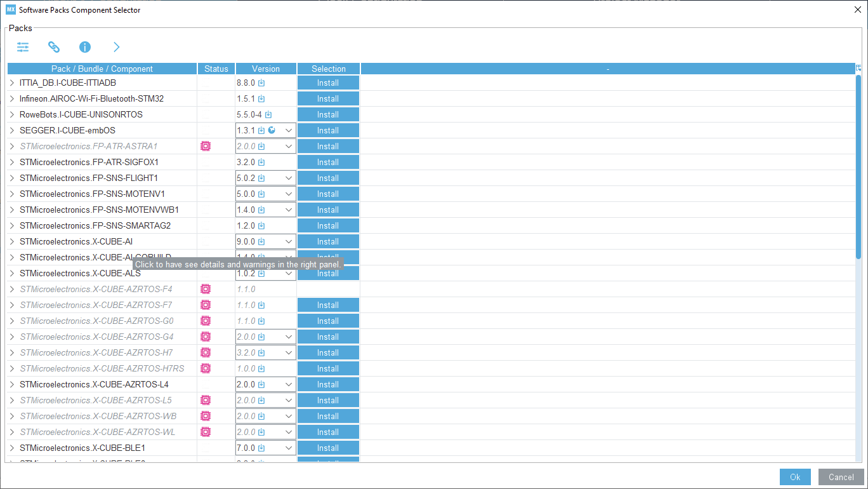Click the chip icon beside X-CUBE-AZRTOS-F4
868x489 pixels.
click(205, 288)
